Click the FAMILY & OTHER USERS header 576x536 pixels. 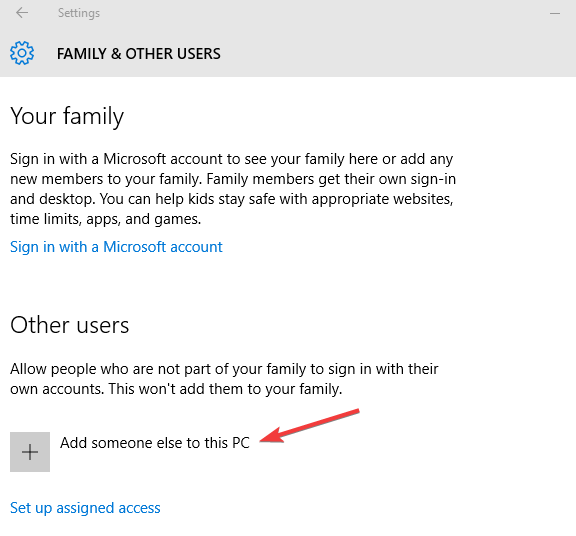click(x=138, y=54)
